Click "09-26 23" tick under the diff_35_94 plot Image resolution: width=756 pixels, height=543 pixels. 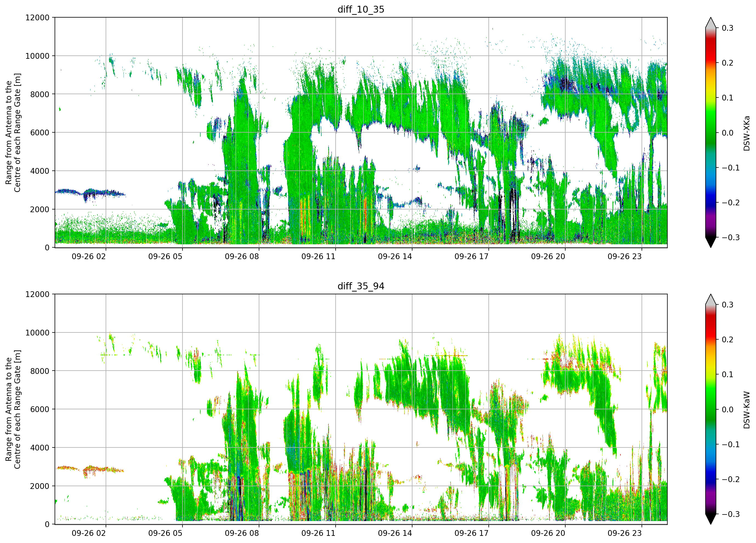624,533
